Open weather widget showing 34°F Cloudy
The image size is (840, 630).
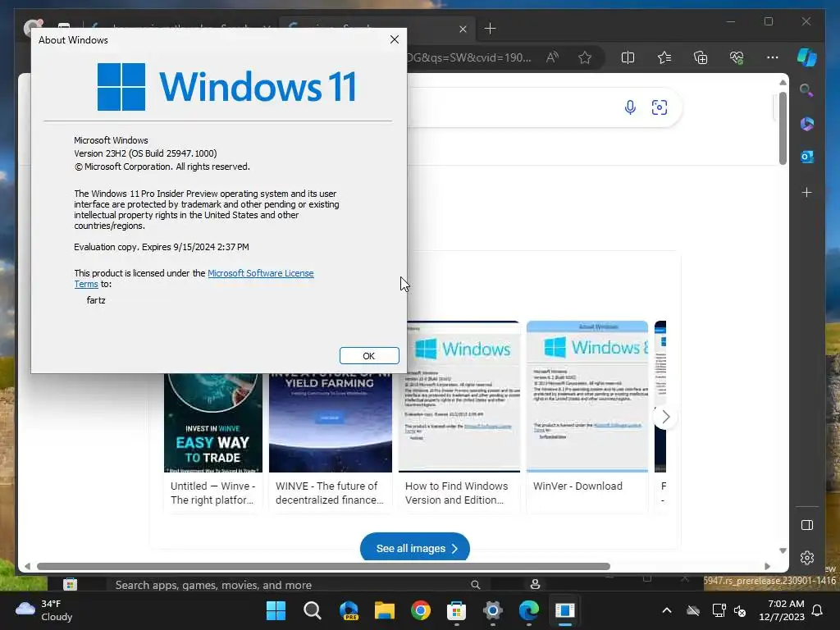[44, 610]
